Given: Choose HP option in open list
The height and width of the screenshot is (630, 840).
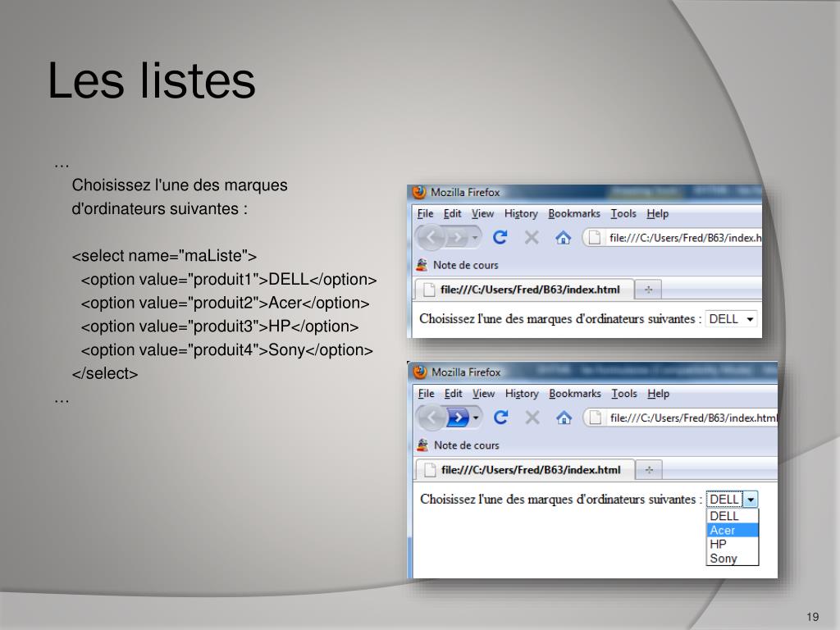Looking at the screenshot, I should coord(733,544).
